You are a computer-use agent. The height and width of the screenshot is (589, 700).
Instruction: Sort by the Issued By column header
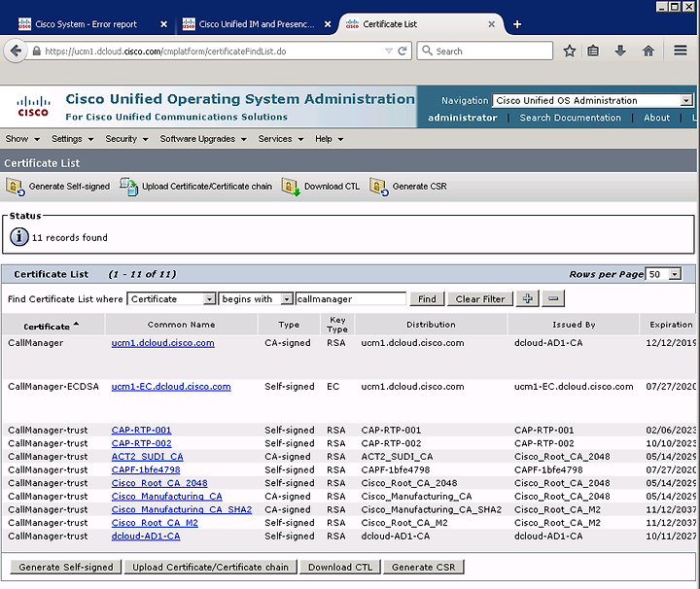click(574, 325)
